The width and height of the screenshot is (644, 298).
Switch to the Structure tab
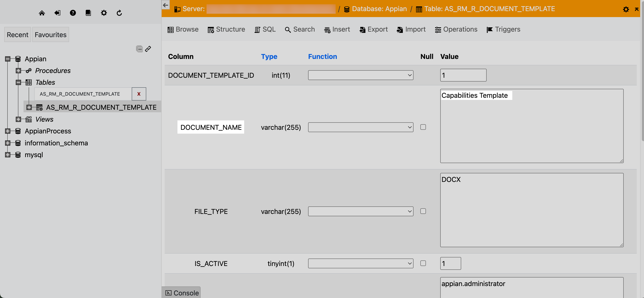click(226, 29)
